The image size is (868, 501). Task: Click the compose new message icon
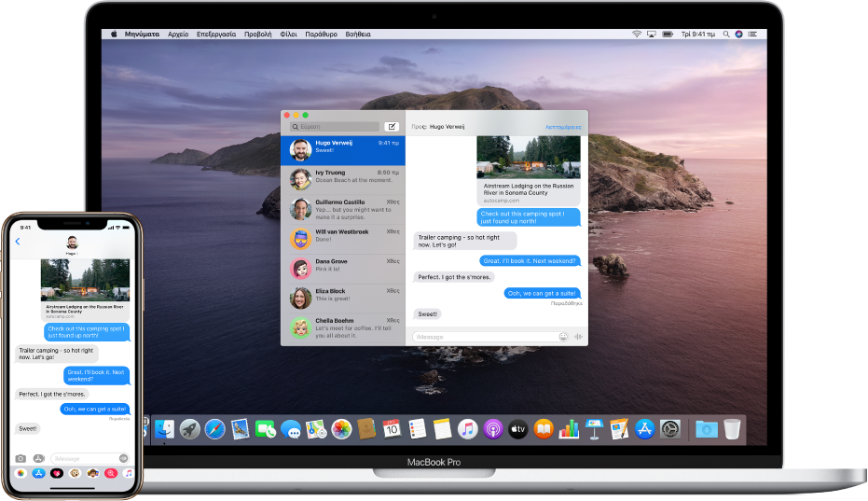[x=392, y=126]
